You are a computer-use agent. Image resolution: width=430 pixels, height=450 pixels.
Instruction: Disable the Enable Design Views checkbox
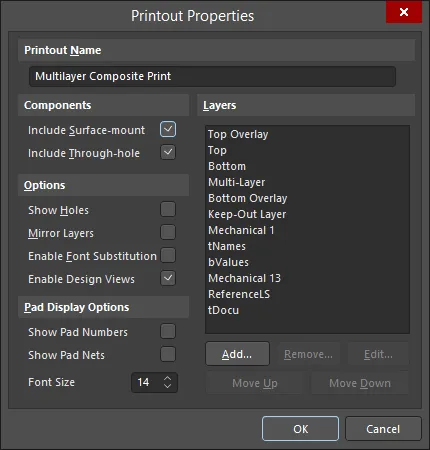point(168,278)
